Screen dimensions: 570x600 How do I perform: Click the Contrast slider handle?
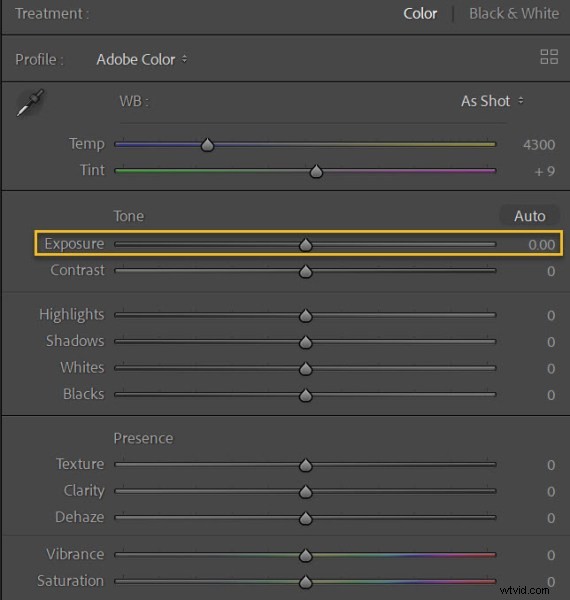[306, 271]
